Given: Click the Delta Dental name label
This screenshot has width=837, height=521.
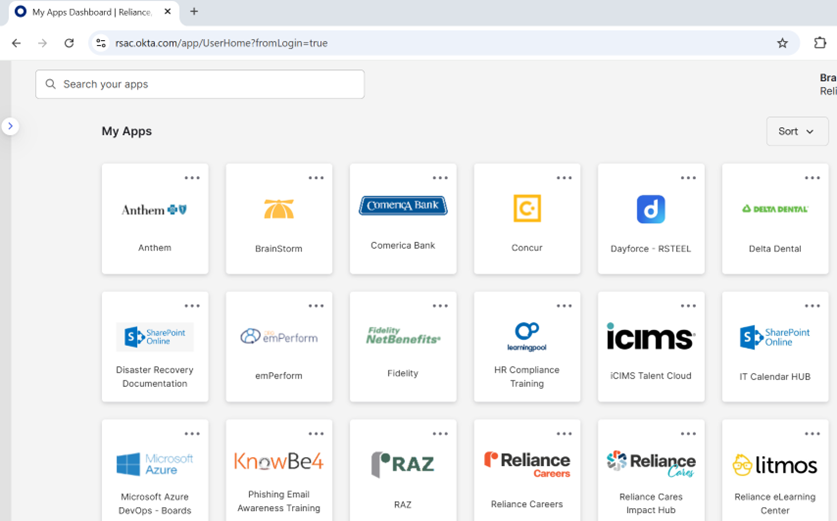Looking at the screenshot, I should point(775,249).
